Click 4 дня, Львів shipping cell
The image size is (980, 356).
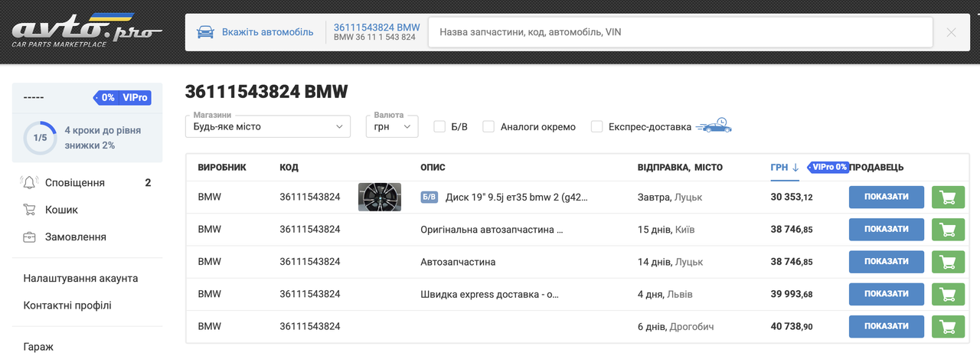point(666,294)
